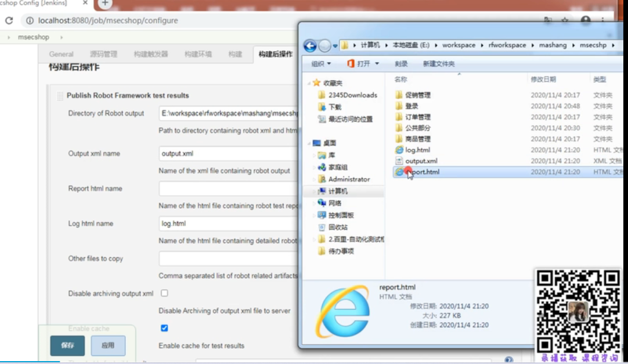Open the browser profile avatar
Screen dimensions: 628x364
click(586, 20)
